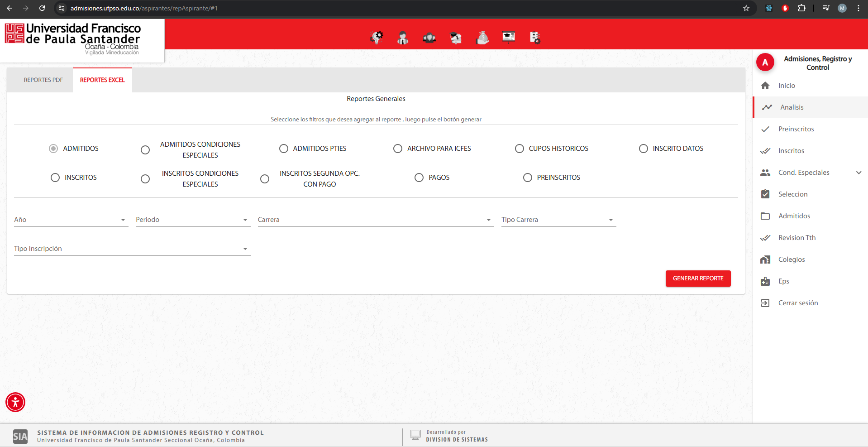Image resolution: width=868 pixels, height=447 pixels.
Task: Open the businessman icon in header
Action: coord(402,38)
